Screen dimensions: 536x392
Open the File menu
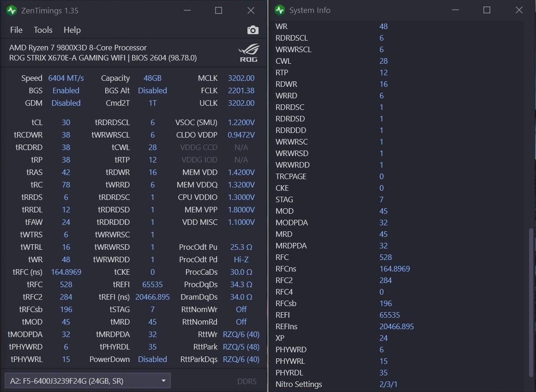[x=16, y=30]
